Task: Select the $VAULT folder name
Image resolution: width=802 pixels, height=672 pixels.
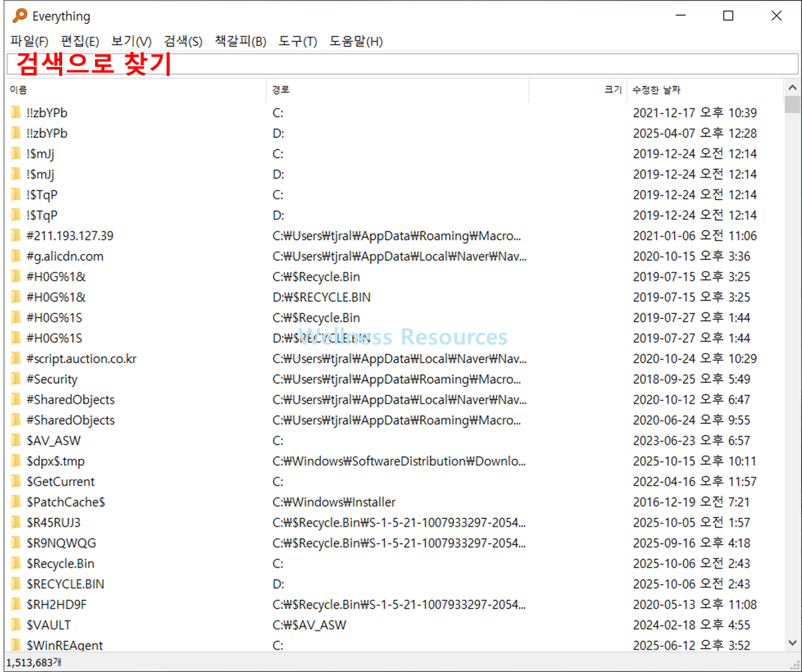Action: pos(48,624)
